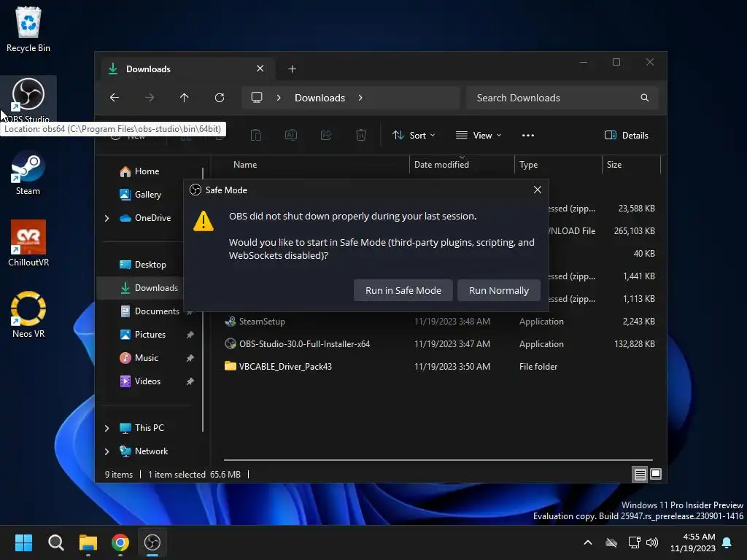This screenshot has height=560, width=747.
Task: Open the Windows Start menu
Action: tap(23, 542)
